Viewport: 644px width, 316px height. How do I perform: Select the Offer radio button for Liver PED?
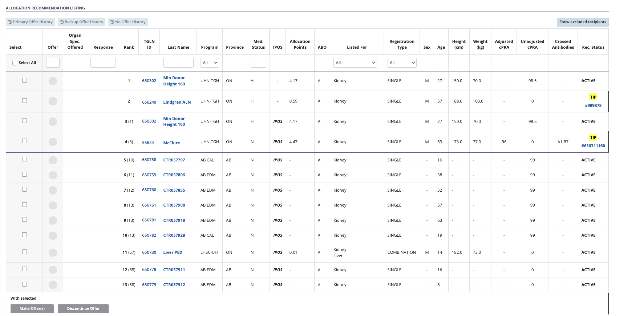tap(53, 252)
